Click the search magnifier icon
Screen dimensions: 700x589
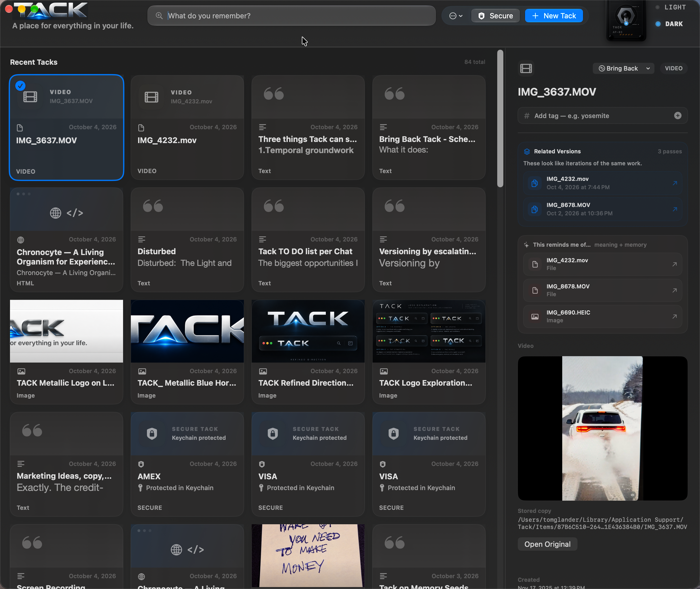(159, 16)
